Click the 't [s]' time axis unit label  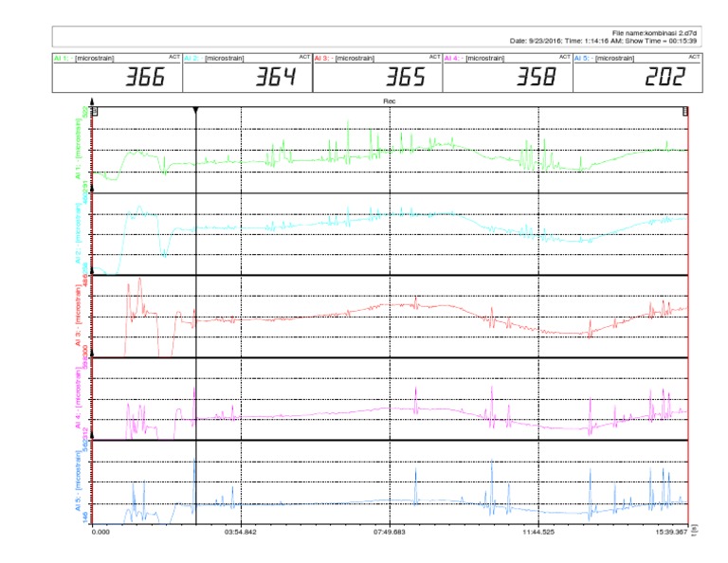point(695,530)
